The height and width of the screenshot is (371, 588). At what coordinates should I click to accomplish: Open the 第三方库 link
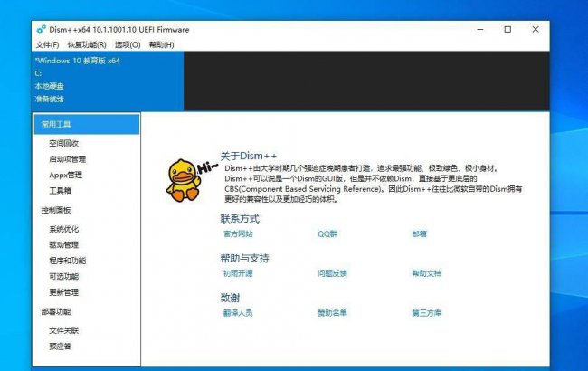point(427,312)
